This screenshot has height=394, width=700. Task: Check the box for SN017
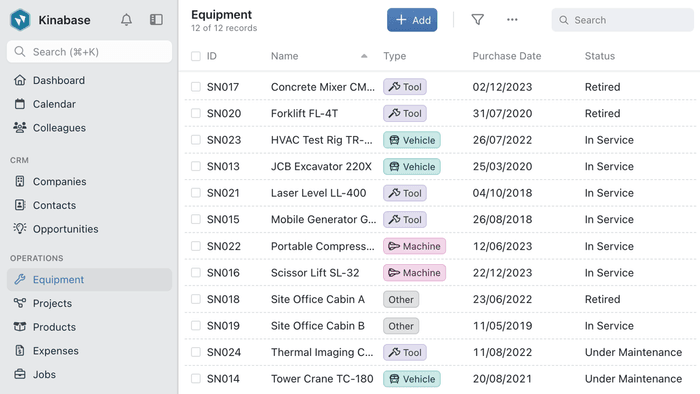(196, 87)
